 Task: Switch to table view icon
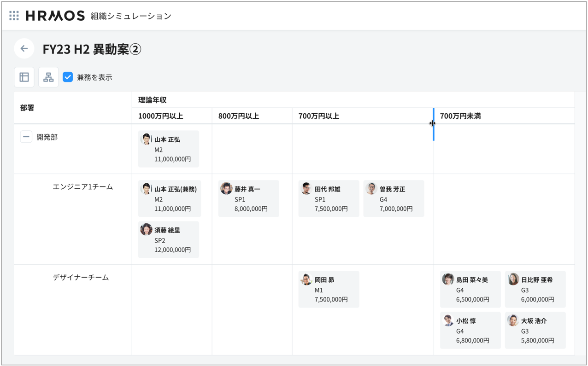[x=24, y=77]
